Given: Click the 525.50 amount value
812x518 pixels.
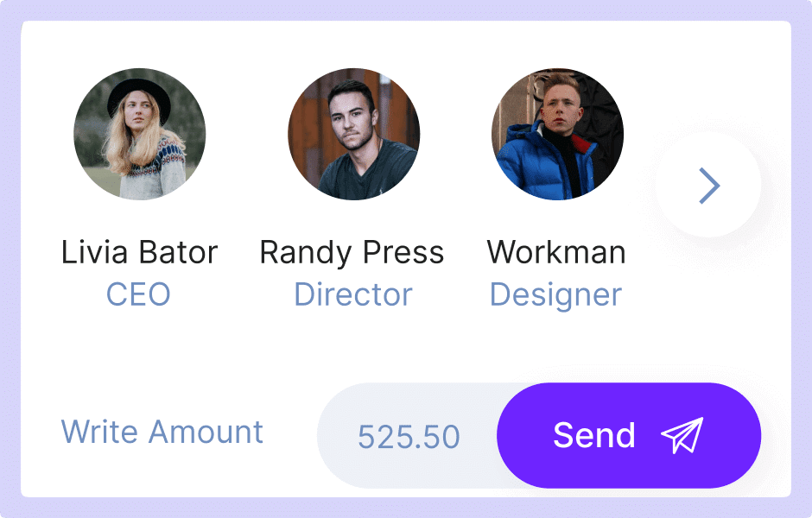Looking at the screenshot, I should pyautogui.click(x=409, y=437).
